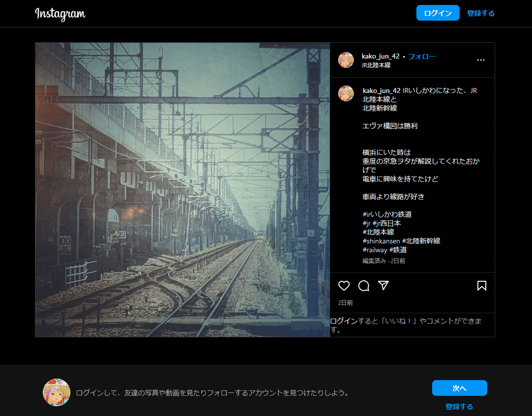The image size is (532, 416).
Task: Like the post with the heart icon
Action: click(344, 286)
